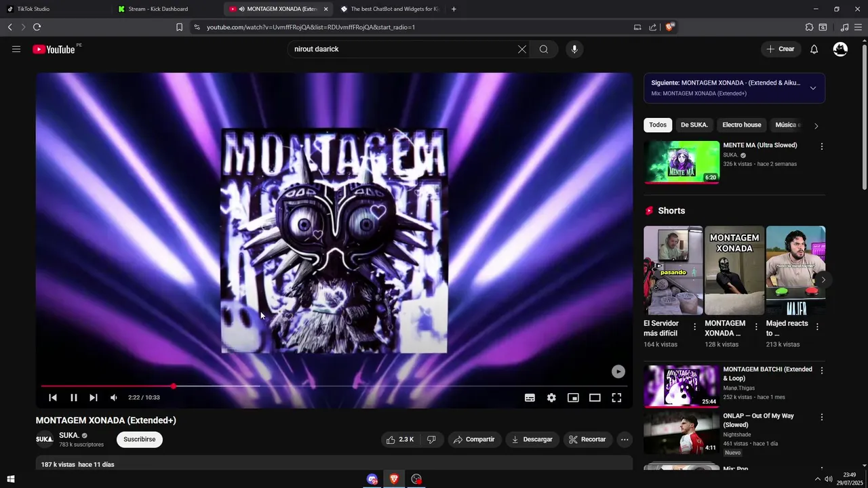Image resolution: width=868 pixels, height=488 pixels.
Task: Show more filter chips with arrow
Action: pos(816,125)
